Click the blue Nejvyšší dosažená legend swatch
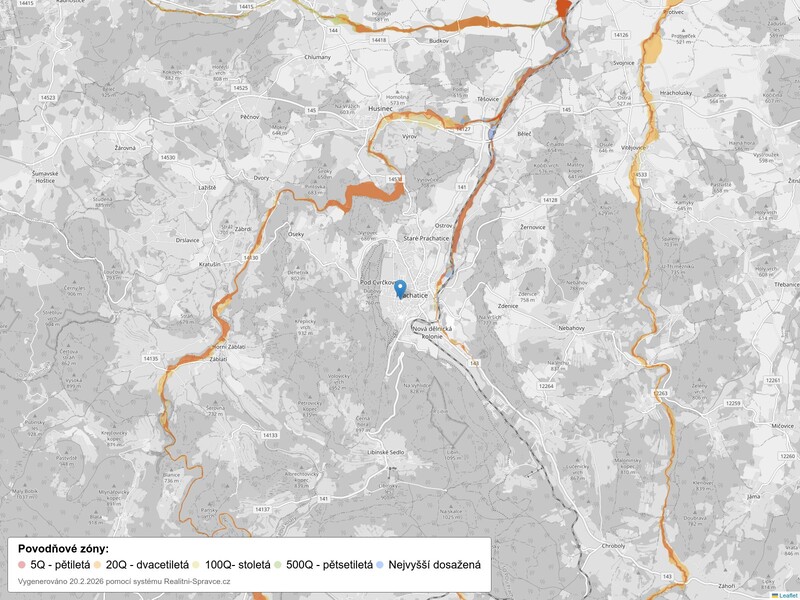Viewport: 800px width, 600px height. 381,565
